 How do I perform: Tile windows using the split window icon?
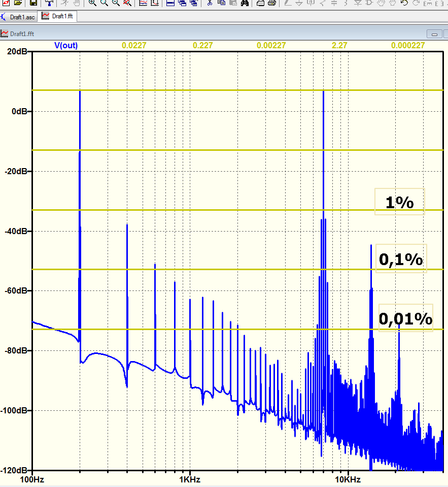[170, 3]
